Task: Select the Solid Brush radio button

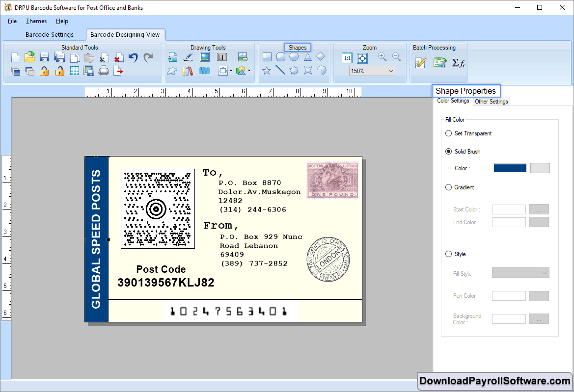Action: click(448, 152)
